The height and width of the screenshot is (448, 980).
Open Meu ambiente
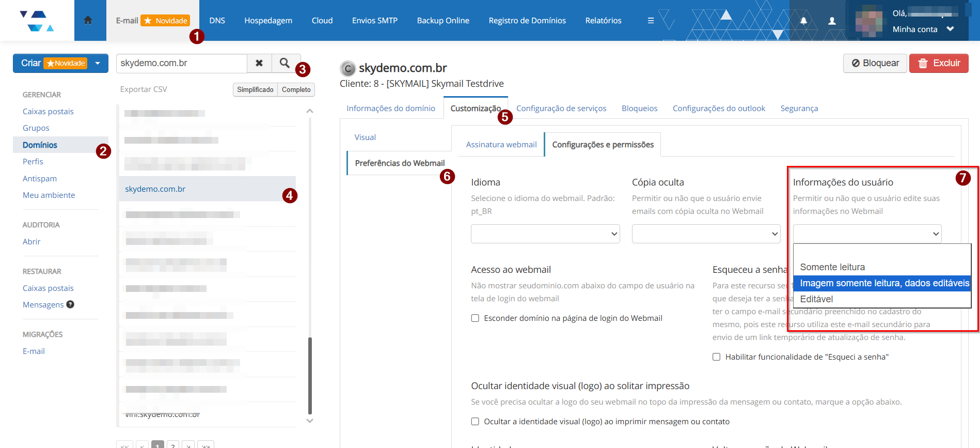tap(49, 195)
